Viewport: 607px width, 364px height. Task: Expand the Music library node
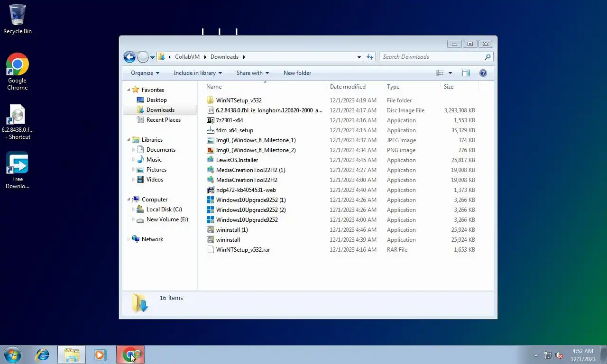click(x=133, y=160)
